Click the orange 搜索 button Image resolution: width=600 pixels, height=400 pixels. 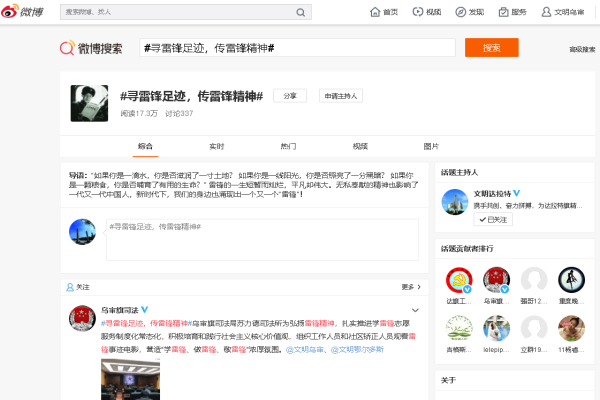pos(492,47)
